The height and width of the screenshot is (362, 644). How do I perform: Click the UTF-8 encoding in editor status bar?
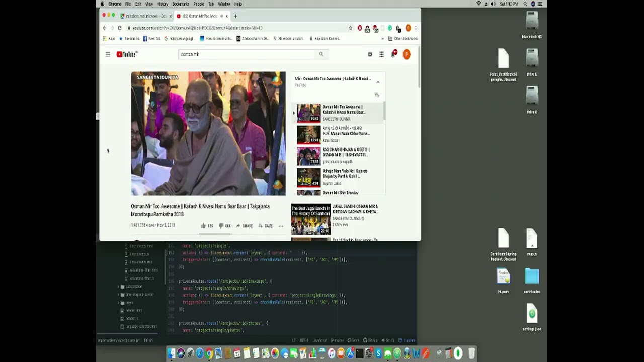[x=304, y=340]
